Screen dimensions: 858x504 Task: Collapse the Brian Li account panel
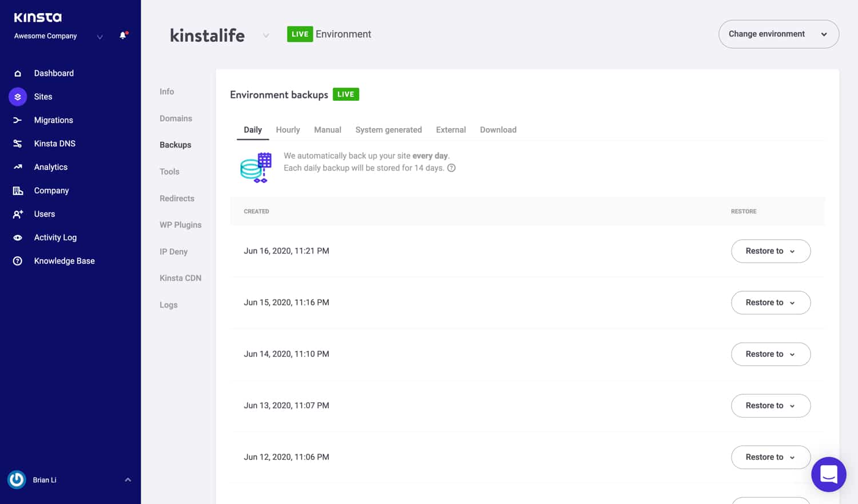tap(128, 479)
